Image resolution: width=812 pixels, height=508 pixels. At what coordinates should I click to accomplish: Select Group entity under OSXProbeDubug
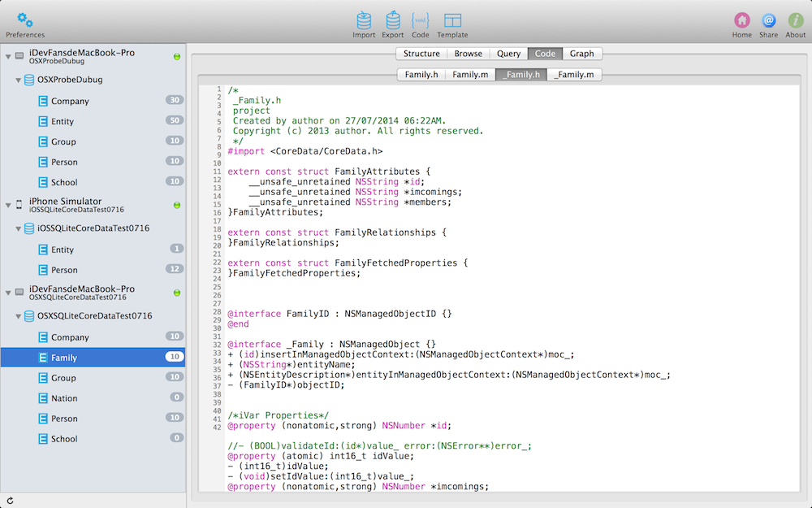93,141
